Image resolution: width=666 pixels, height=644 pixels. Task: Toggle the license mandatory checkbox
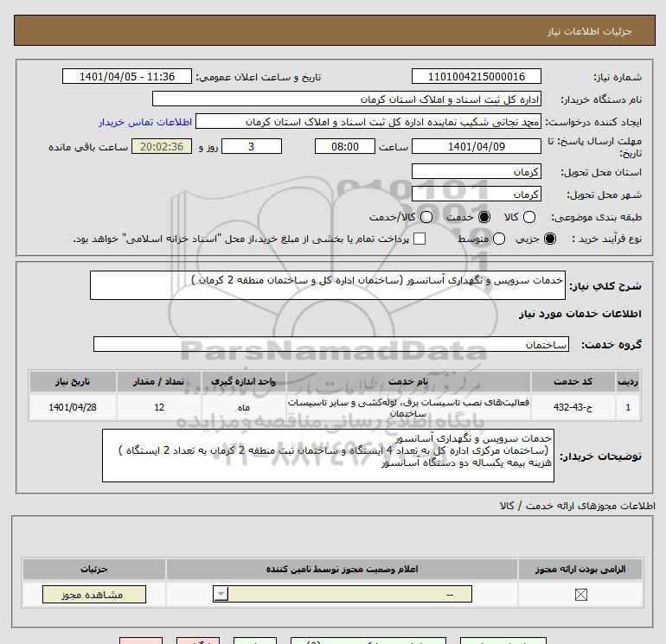pyautogui.click(x=580, y=595)
